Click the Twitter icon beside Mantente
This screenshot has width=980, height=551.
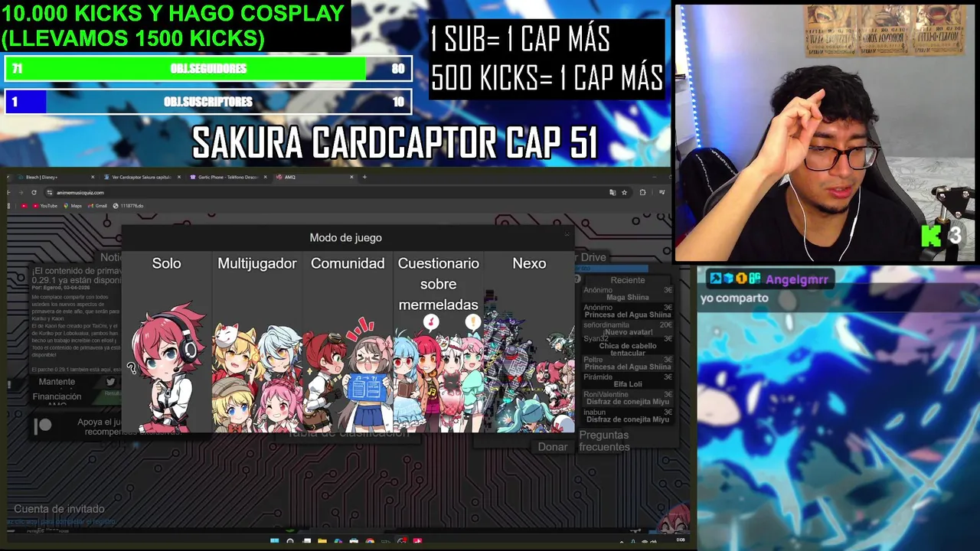pyautogui.click(x=110, y=382)
